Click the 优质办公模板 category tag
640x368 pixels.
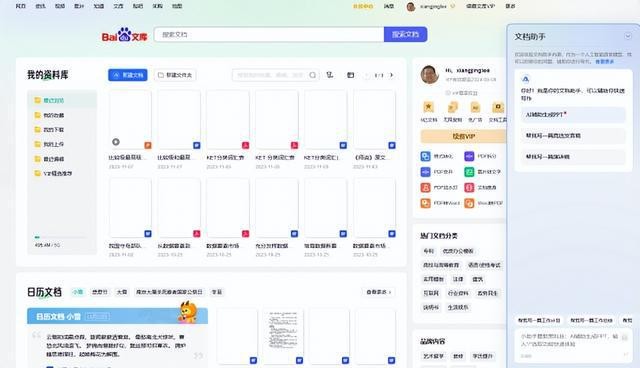[458, 251]
